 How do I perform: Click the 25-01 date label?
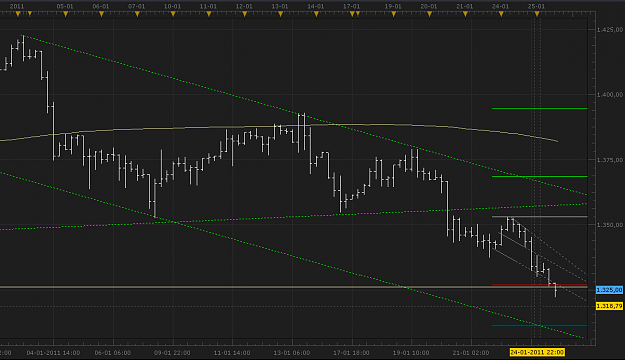(536, 6)
